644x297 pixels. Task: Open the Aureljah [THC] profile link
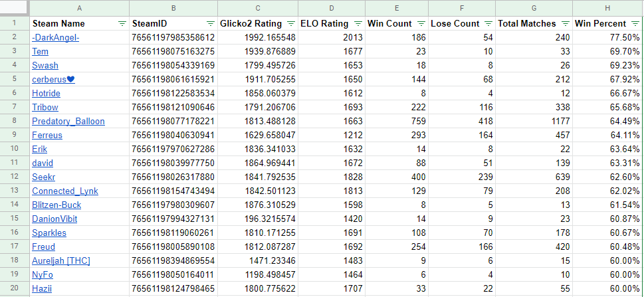click(x=61, y=261)
